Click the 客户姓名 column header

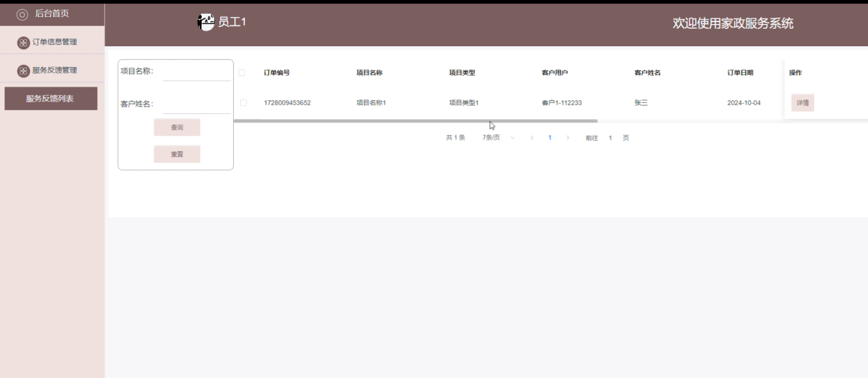(x=648, y=73)
